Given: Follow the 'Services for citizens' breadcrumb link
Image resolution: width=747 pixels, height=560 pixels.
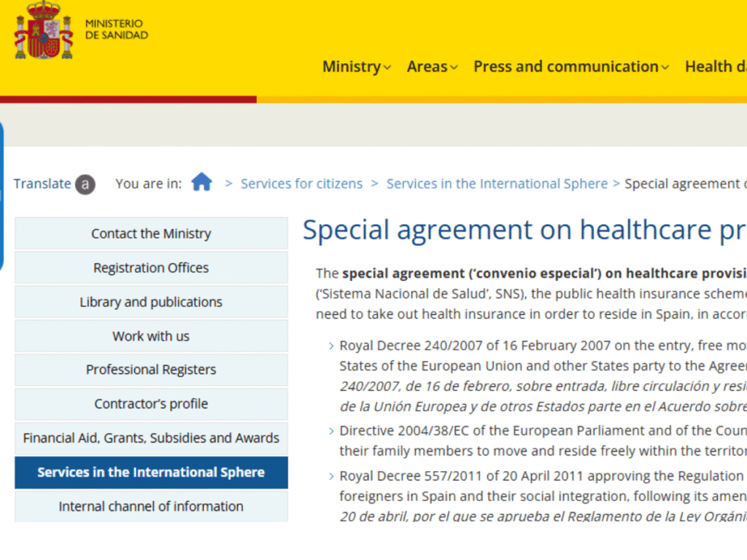Looking at the screenshot, I should [x=301, y=184].
